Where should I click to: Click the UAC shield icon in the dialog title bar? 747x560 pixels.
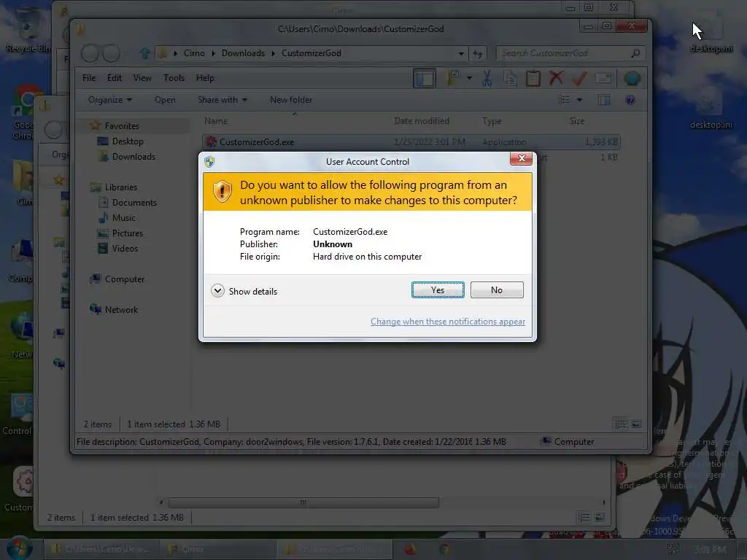pyautogui.click(x=209, y=161)
